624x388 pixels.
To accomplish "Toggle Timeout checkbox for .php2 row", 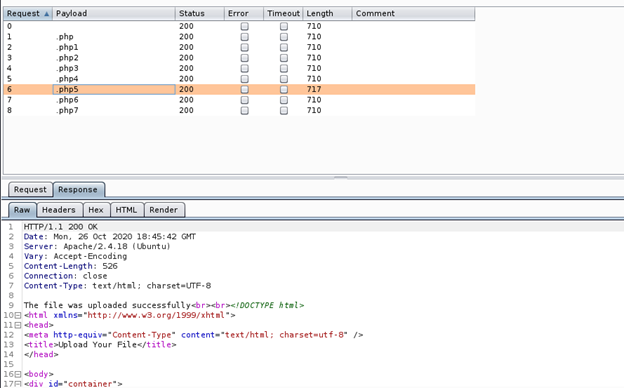I will [284, 58].
